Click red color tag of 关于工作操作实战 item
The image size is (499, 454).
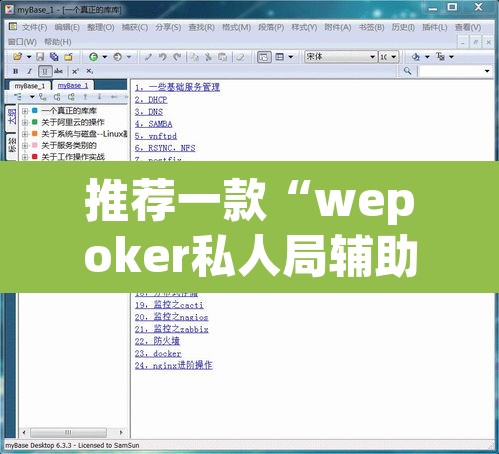pyautogui.click(x=35, y=156)
